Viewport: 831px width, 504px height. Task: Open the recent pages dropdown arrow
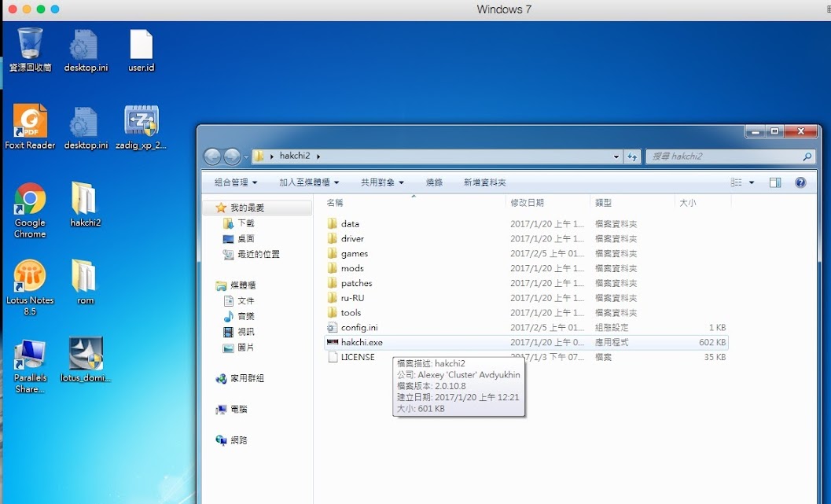245,157
